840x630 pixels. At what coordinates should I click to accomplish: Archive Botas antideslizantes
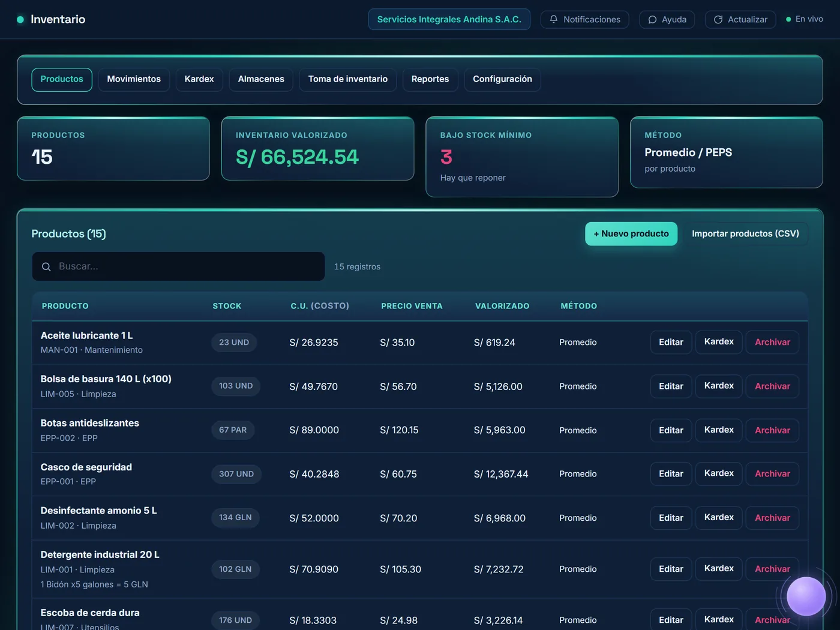(772, 430)
